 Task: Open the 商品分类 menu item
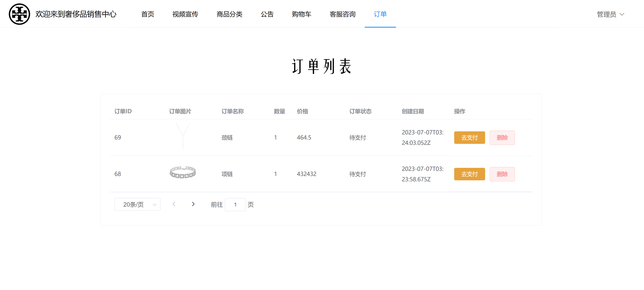[229, 14]
